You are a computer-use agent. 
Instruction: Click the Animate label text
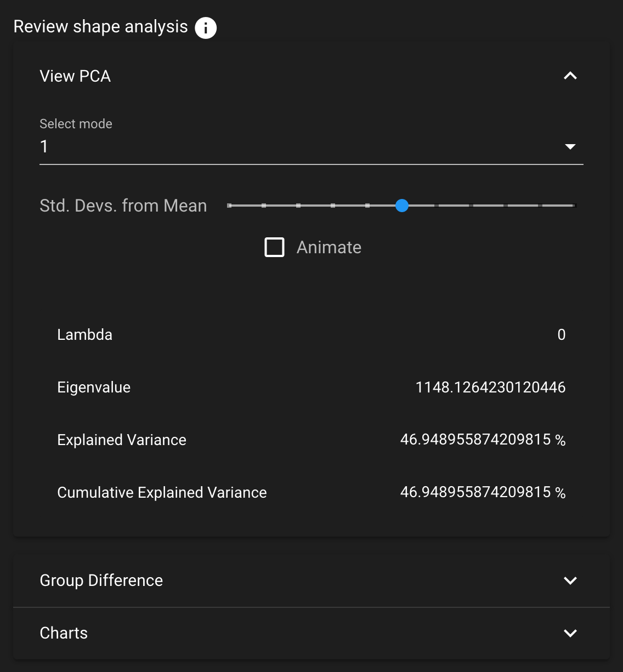(x=329, y=247)
